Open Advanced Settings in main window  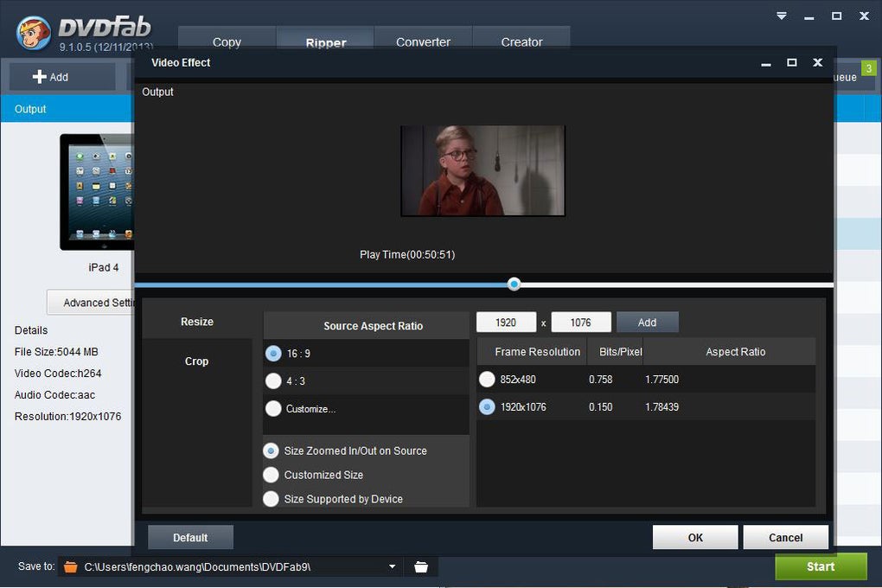(x=91, y=303)
